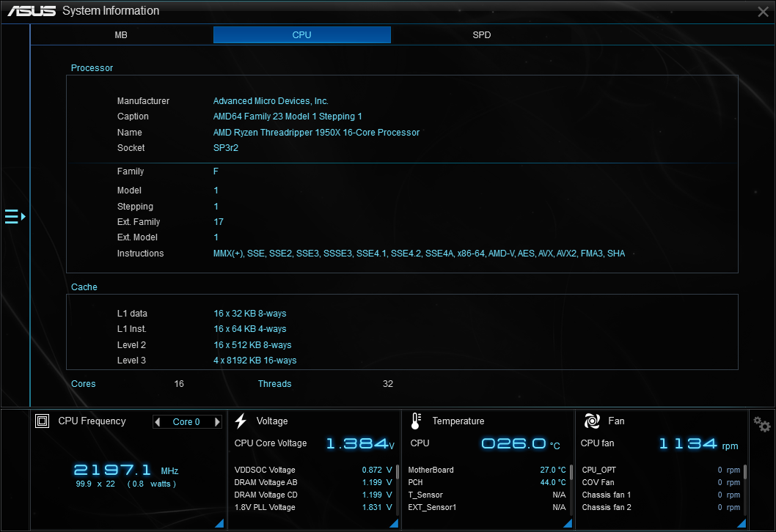Select the COV Fan row
This screenshot has width=776, height=532.
tap(661, 482)
